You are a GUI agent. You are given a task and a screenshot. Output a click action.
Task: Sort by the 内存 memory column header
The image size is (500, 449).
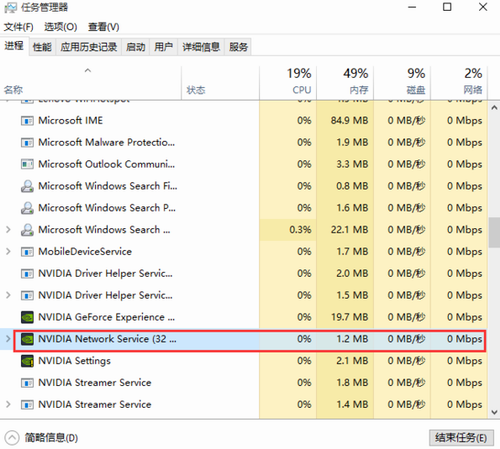345,82
